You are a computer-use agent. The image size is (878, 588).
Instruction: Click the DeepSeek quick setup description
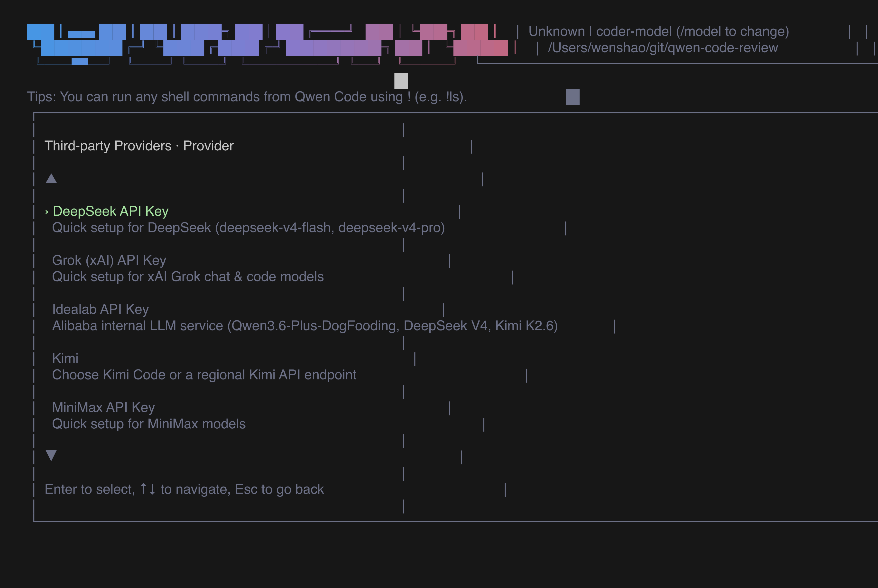coord(248,228)
